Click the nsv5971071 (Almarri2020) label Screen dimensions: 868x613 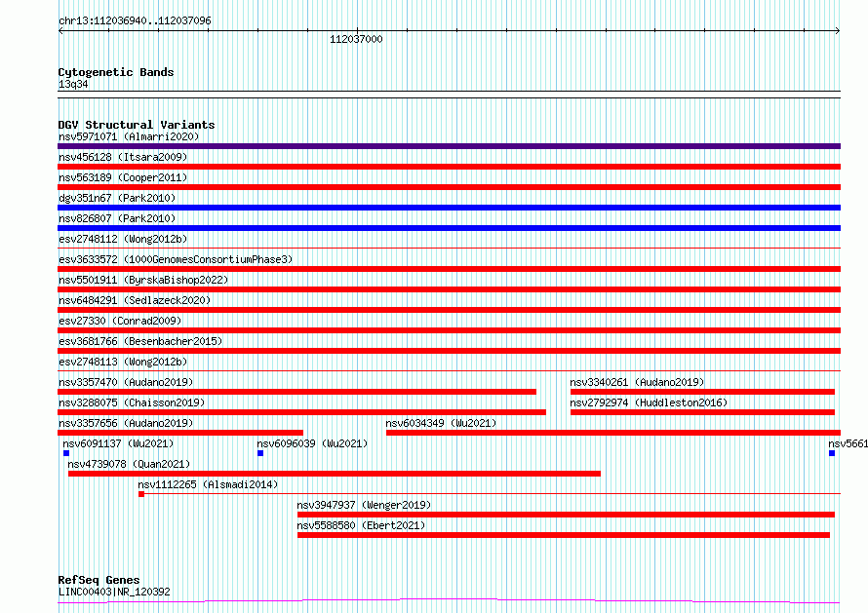point(129,136)
